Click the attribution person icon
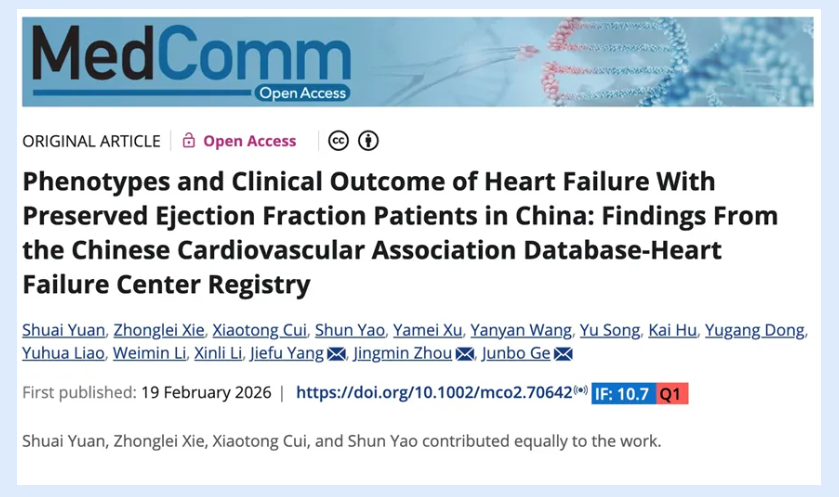 pos(368,141)
